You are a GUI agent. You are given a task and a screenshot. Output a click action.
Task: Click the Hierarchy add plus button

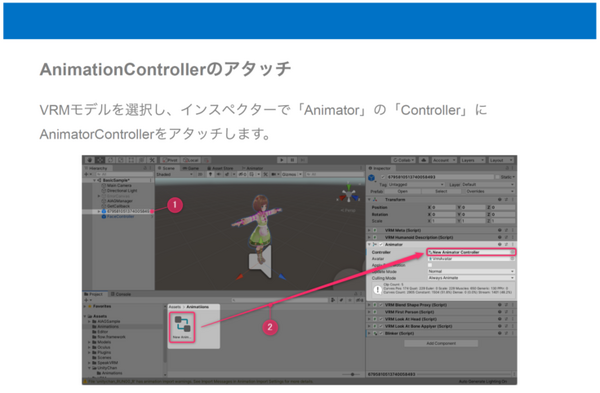click(x=86, y=174)
